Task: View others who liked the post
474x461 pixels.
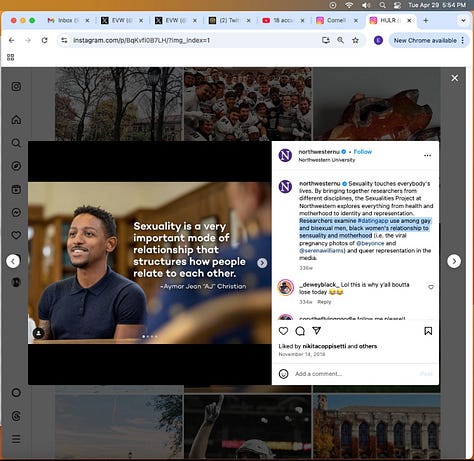Action: click(368, 346)
